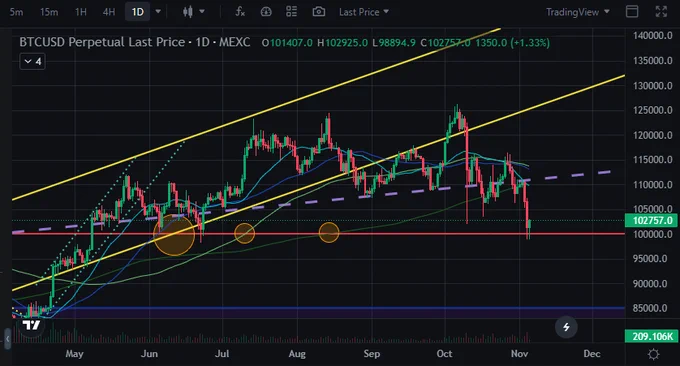Click the alert clock icon
This screenshot has width=680, height=366.
click(x=266, y=12)
